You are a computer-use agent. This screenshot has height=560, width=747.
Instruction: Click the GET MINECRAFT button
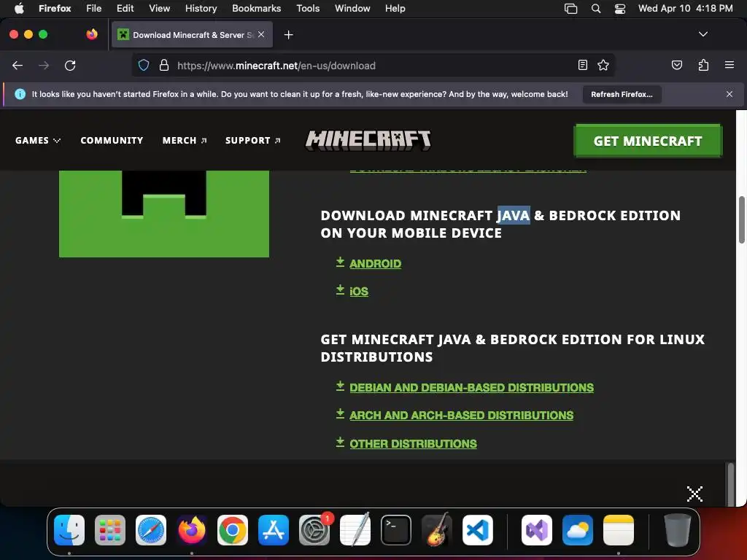click(648, 141)
